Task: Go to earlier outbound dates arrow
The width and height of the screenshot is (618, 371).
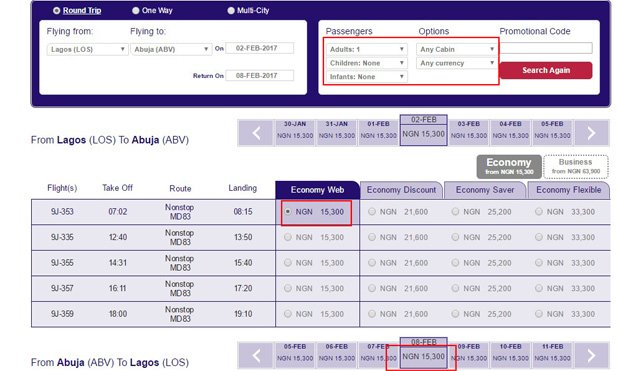Action: click(256, 133)
